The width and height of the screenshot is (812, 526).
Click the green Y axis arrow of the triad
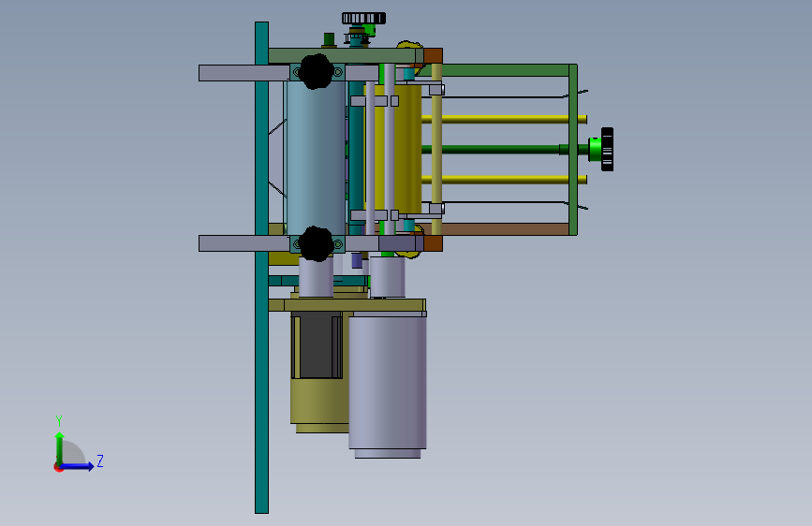click(x=60, y=448)
